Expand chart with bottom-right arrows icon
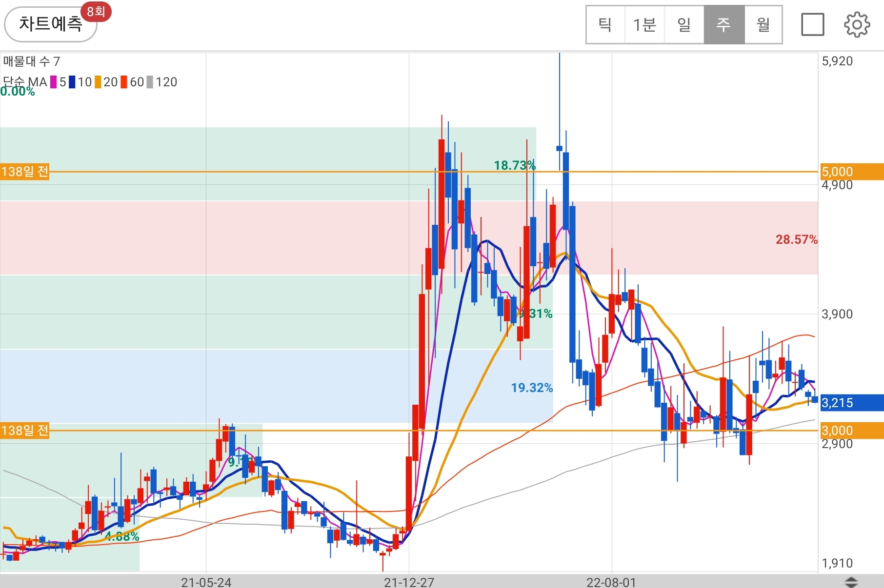The image size is (884, 588). pyautogui.click(x=851, y=582)
